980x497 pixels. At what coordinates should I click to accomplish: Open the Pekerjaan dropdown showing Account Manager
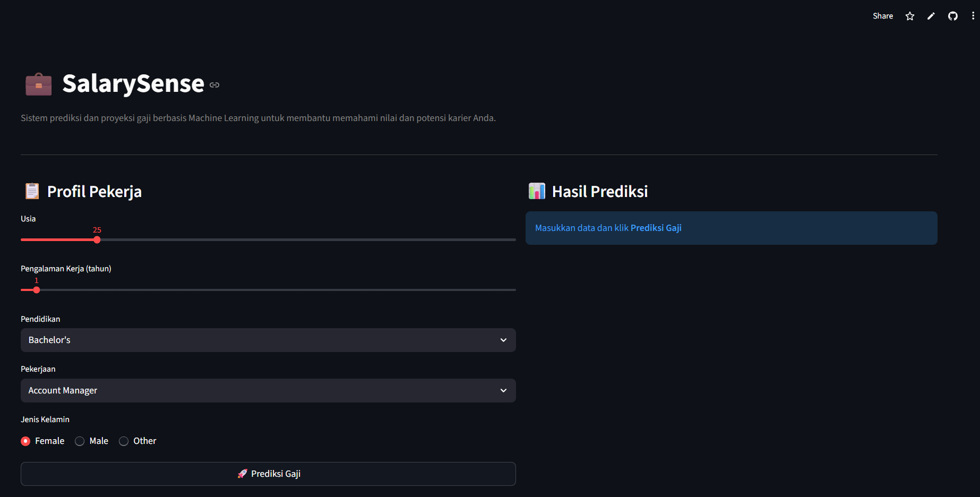(268, 390)
